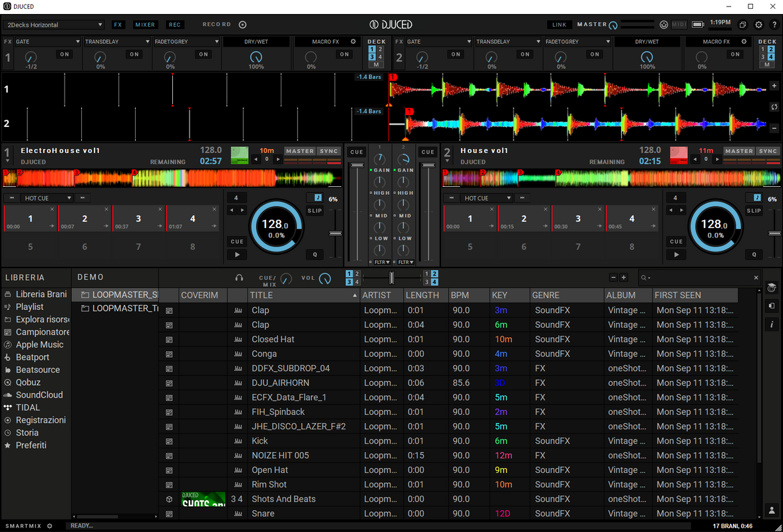The height and width of the screenshot is (532, 783).
Task: Switch to the MIXER panel tab
Action: (x=145, y=25)
